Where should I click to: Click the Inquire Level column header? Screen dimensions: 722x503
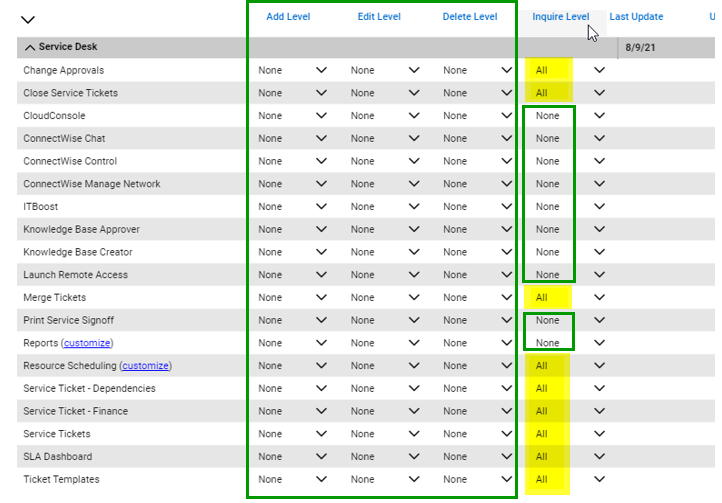tap(560, 17)
